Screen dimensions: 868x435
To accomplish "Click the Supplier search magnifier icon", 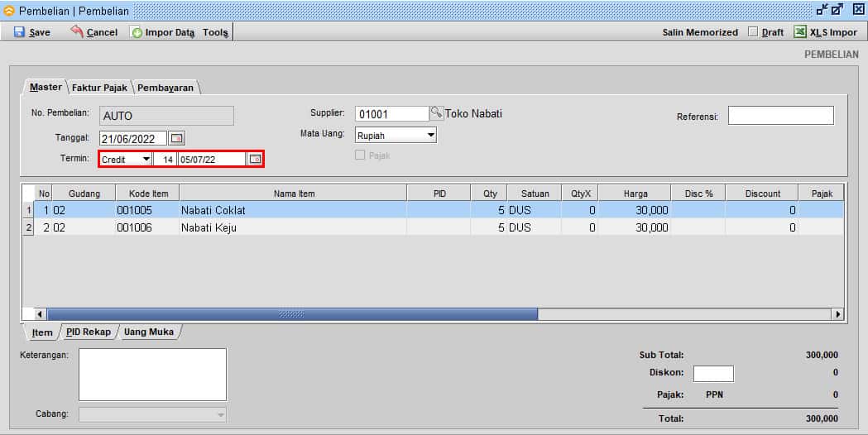I will click(x=436, y=113).
